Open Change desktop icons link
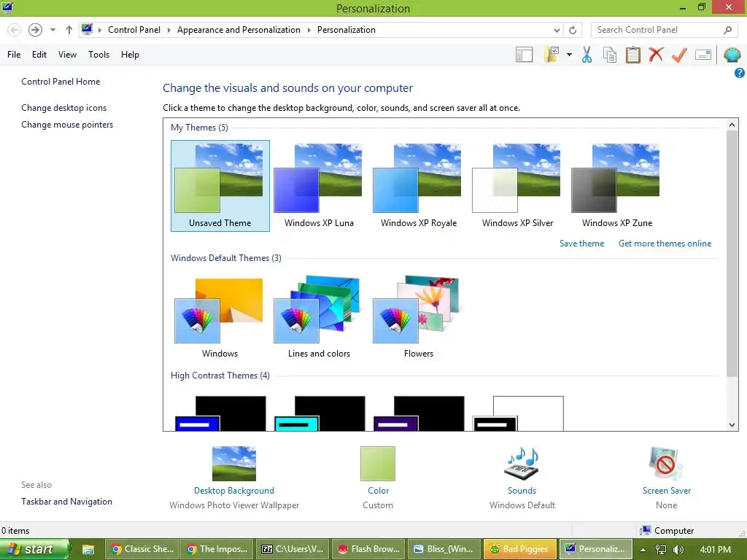The image size is (747, 560). pos(64,108)
